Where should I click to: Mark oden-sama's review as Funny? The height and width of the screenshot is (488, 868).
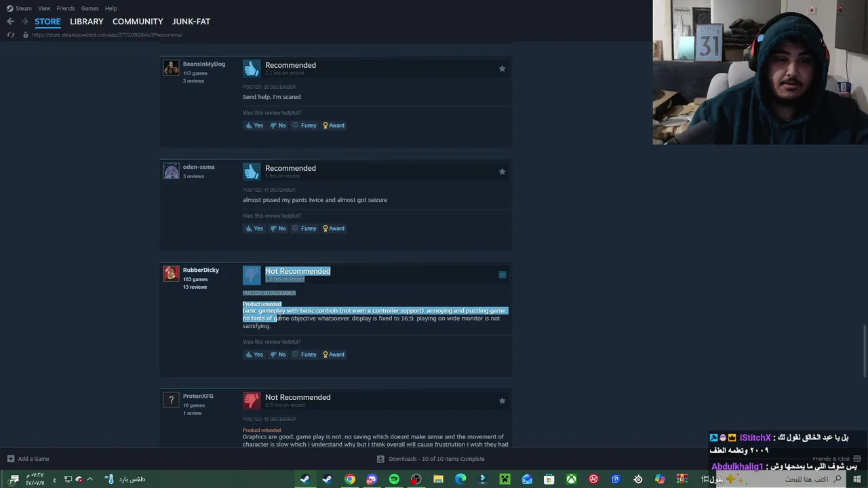click(x=304, y=228)
